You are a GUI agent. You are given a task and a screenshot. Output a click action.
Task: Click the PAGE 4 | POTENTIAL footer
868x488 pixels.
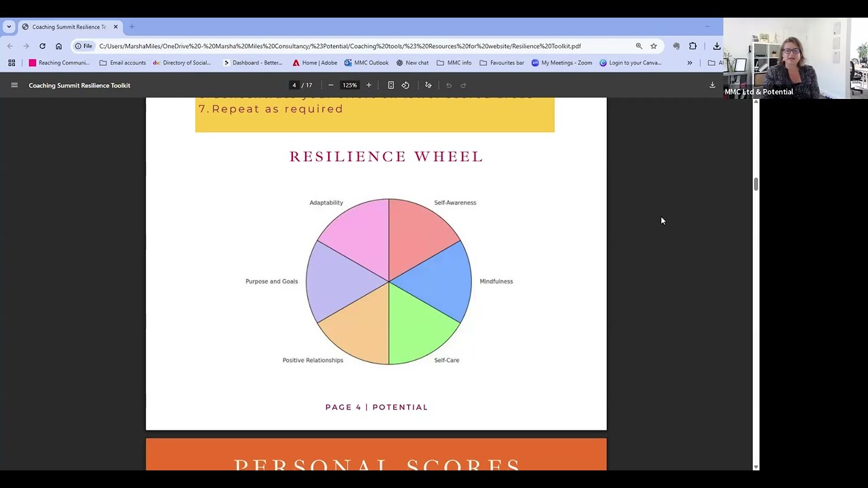376,407
